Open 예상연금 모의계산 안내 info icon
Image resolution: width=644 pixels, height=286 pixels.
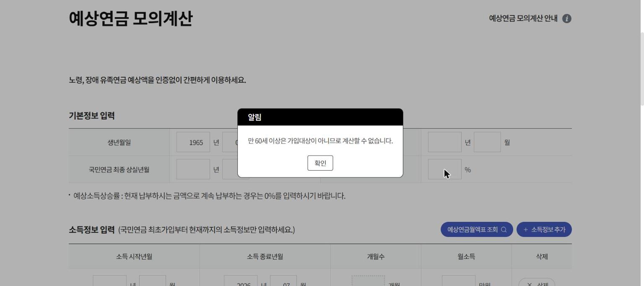(x=567, y=18)
